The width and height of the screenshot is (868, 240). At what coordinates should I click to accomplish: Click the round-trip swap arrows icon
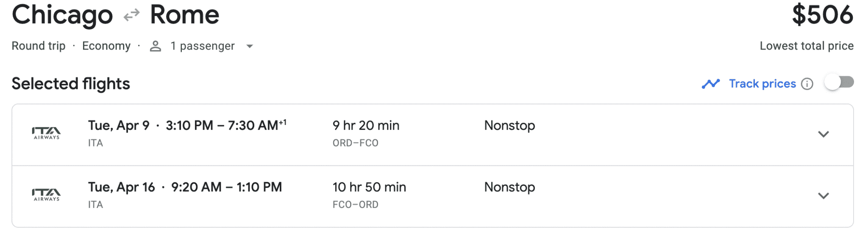131,16
